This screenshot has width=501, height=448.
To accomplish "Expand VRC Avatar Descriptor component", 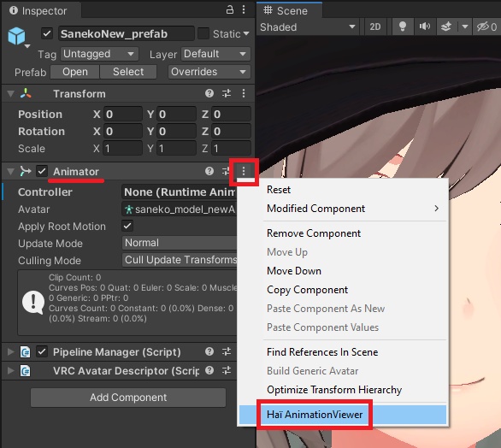I will (10, 371).
